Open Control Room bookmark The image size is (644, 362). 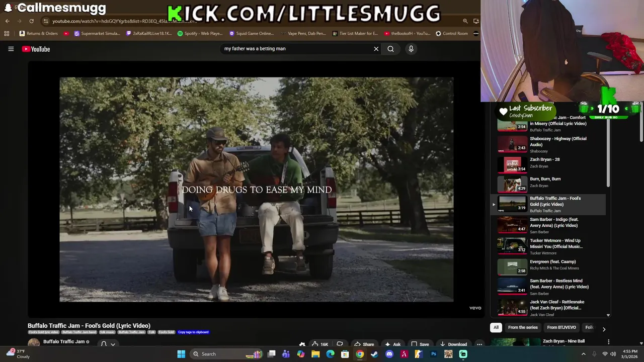click(x=452, y=34)
